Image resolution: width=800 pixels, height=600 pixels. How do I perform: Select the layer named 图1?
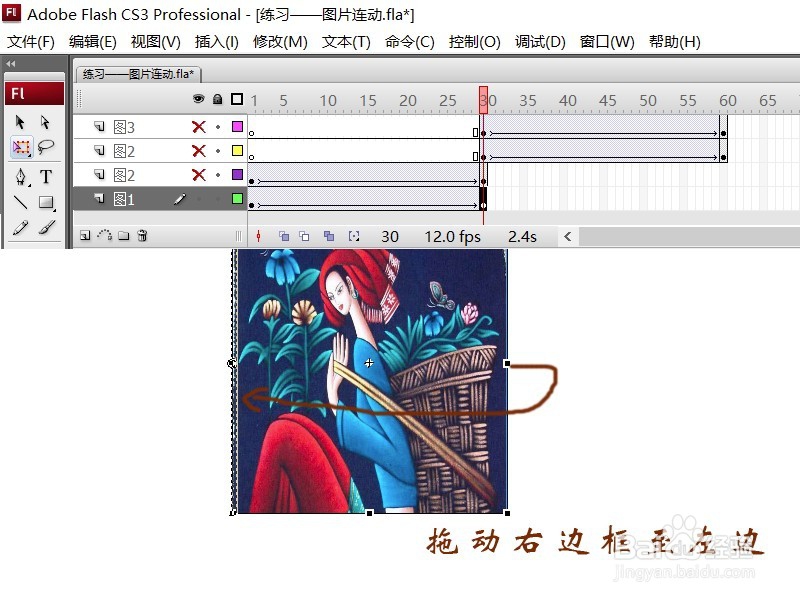(x=124, y=199)
